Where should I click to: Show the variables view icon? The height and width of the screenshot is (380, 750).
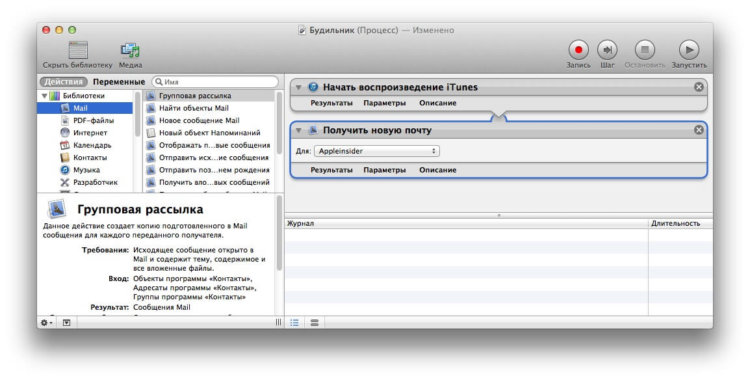click(314, 323)
